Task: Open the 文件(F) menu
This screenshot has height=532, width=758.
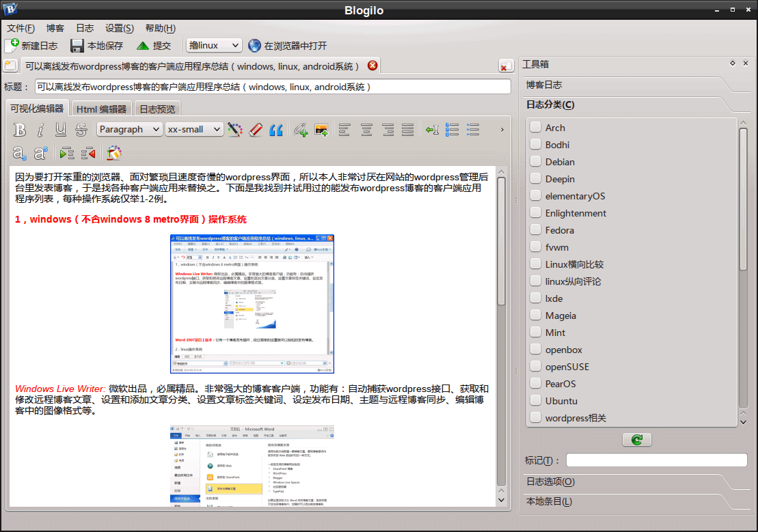Action: [x=21, y=28]
